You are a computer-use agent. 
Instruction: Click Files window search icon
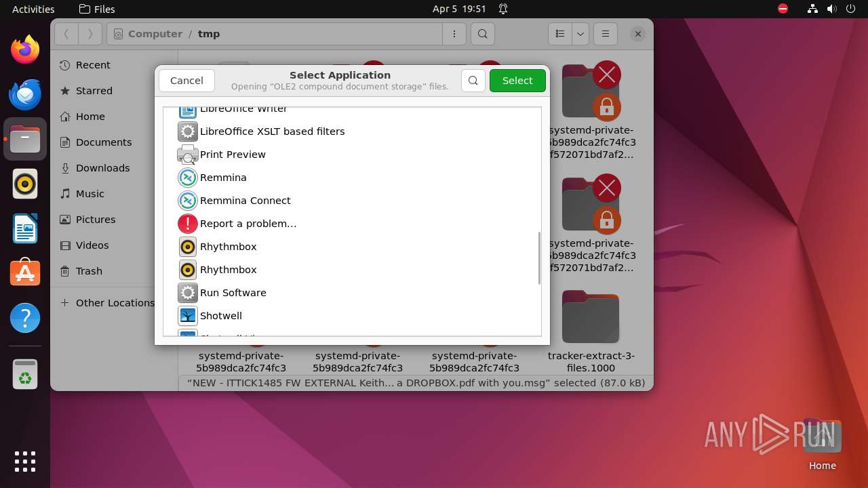482,34
